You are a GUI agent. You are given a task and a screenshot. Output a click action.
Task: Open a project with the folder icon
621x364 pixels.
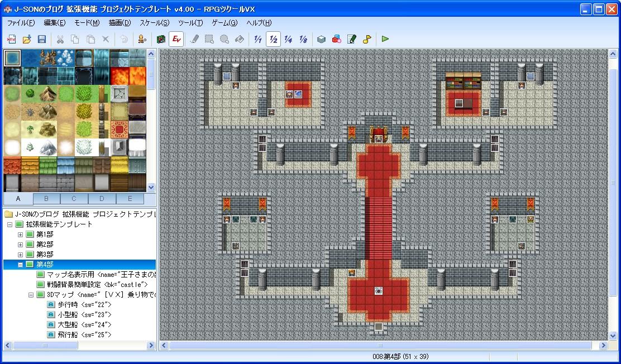[27, 39]
